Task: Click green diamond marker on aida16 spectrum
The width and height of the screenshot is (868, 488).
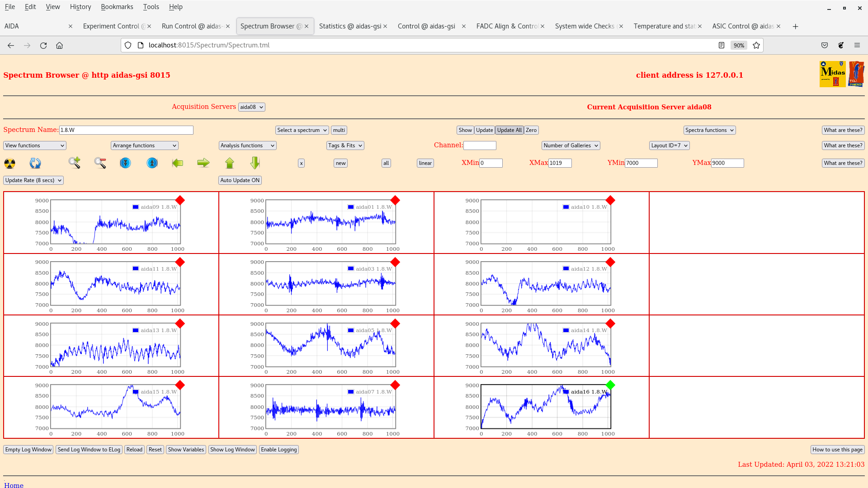Action: pyautogui.click(x=610, y=385)
